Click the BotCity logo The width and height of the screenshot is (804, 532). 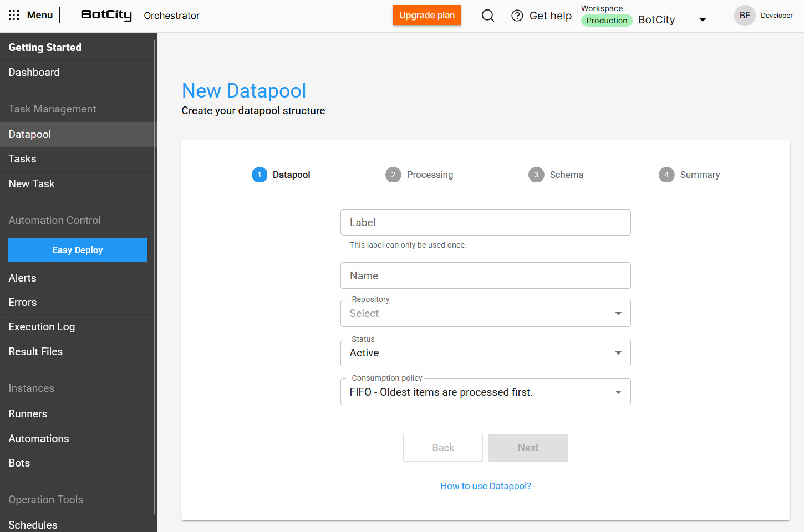[106, 15]
